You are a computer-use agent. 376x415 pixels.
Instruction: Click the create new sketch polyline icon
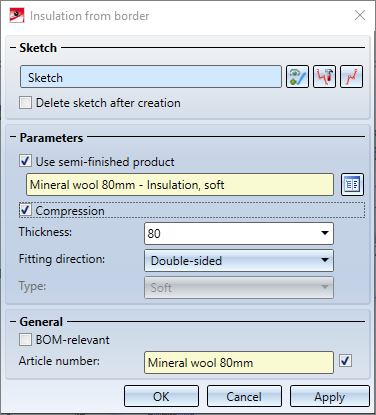(x=351, y=77)
